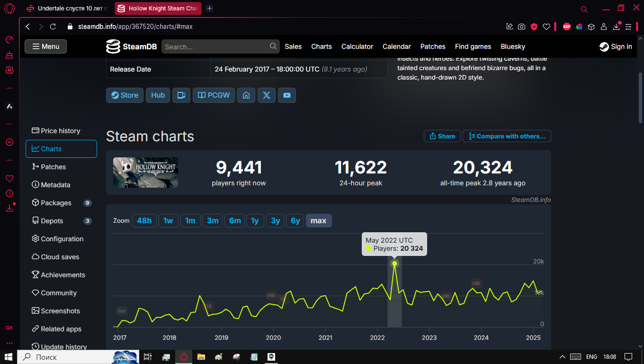Open sidebar setup three-dots icon
This screenshot has height=364, width=644.
click(x=9, y=343)
